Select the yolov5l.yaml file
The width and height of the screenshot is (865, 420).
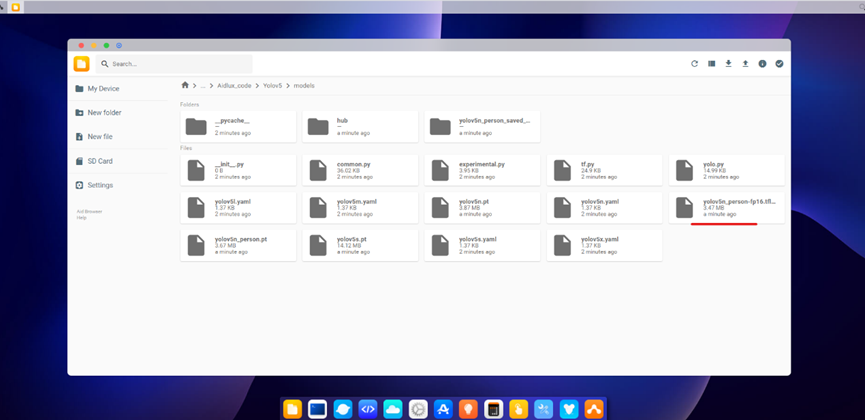pyautogui.click(x=238, y=208)
